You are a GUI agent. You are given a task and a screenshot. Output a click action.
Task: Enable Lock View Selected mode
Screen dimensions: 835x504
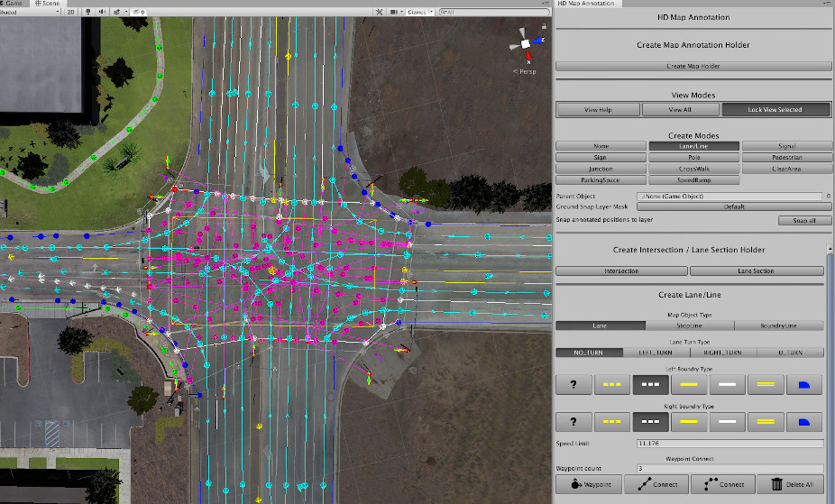click(x=775, y=110)
